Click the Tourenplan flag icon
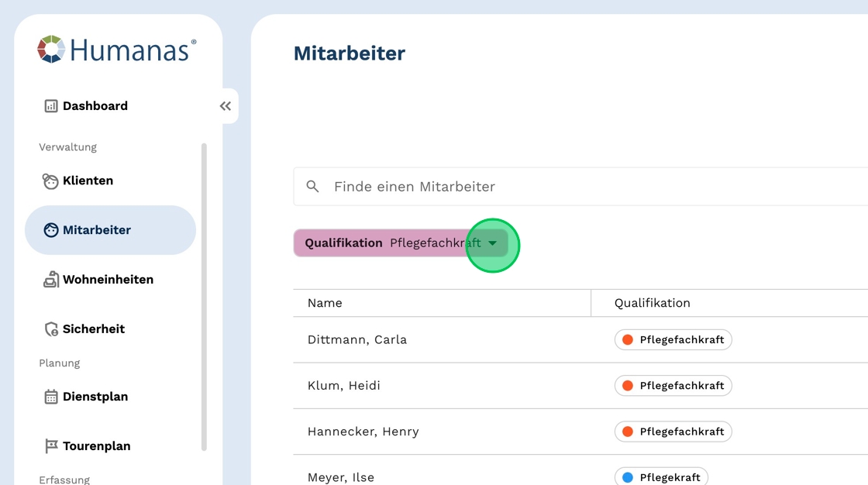This screenshot has height=485, width=868. (51, 446)
